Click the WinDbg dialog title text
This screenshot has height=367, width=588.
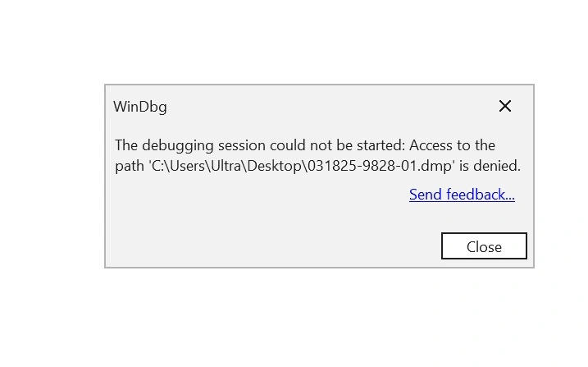coord(140,107)
